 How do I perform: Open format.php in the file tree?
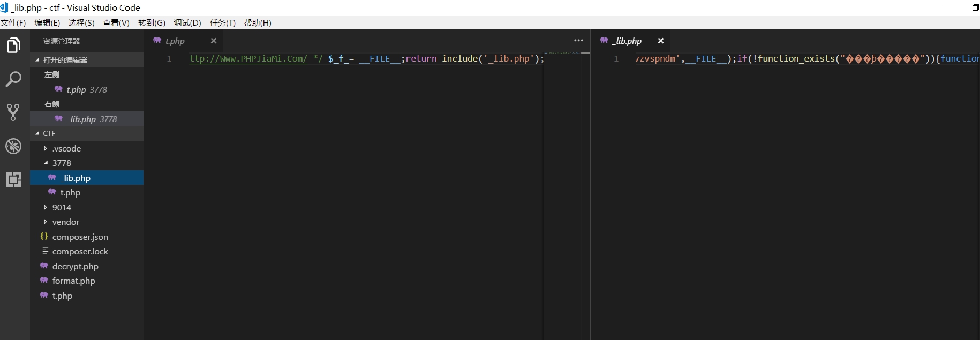pos(87,281)
